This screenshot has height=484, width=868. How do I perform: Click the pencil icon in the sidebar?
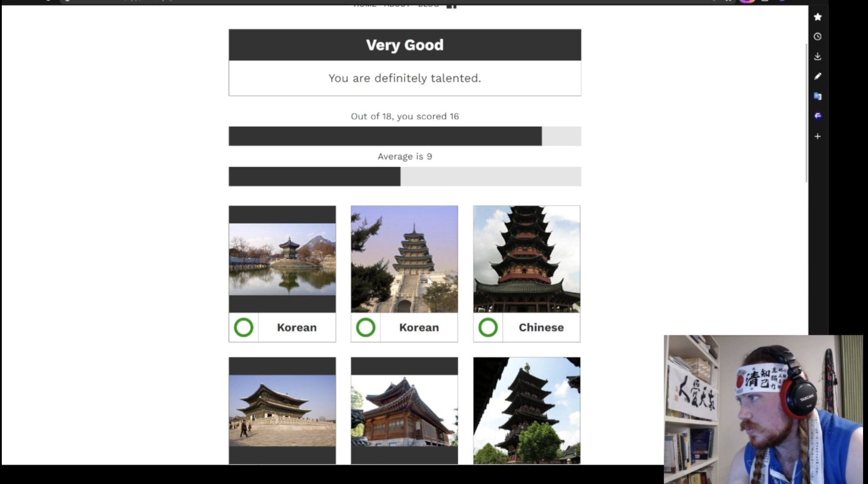(818, 76)
